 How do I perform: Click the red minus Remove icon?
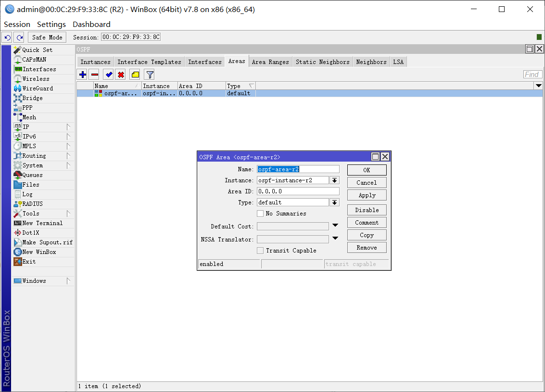[x=95, y=75]
